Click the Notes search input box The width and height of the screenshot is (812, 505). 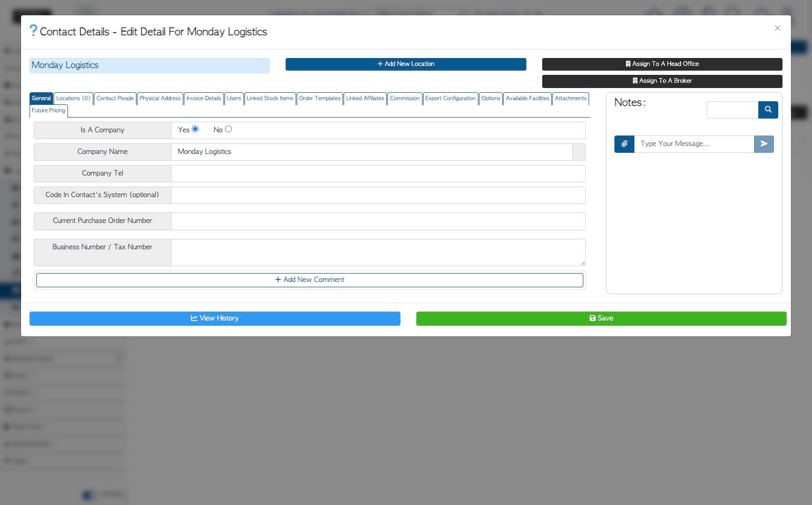point(732,110)
